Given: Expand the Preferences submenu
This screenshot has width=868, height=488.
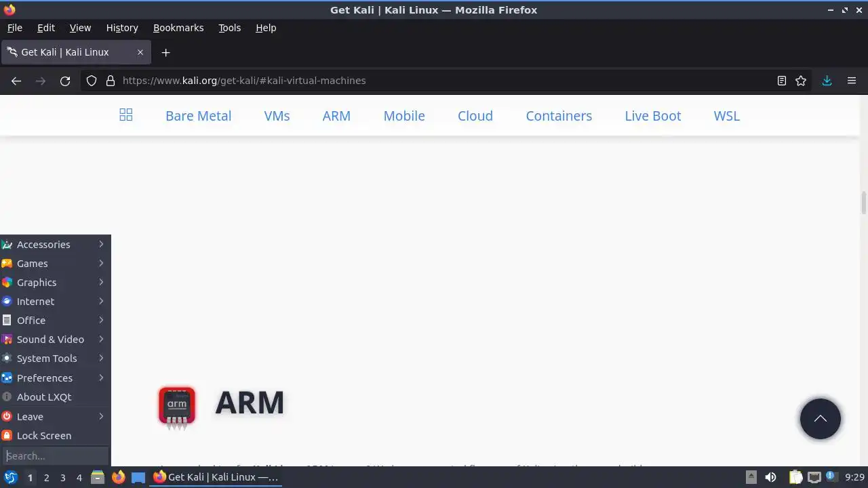Looking at the screenshot, I should pyautogui.click(x=56, y=378).
